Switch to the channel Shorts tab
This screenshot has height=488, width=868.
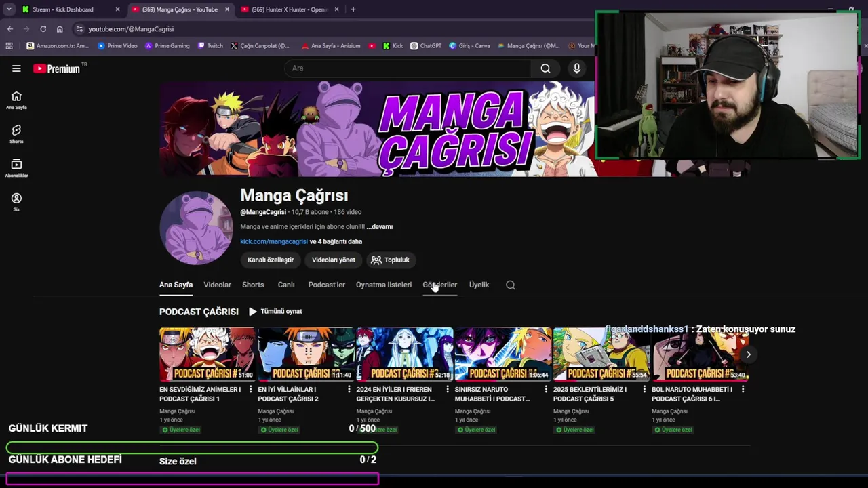point(253,285)
